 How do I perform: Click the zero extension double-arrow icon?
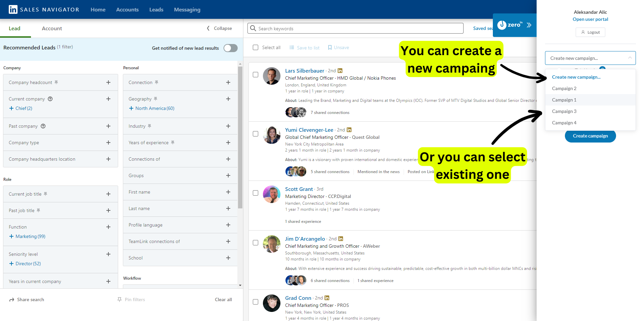(529, 25)
